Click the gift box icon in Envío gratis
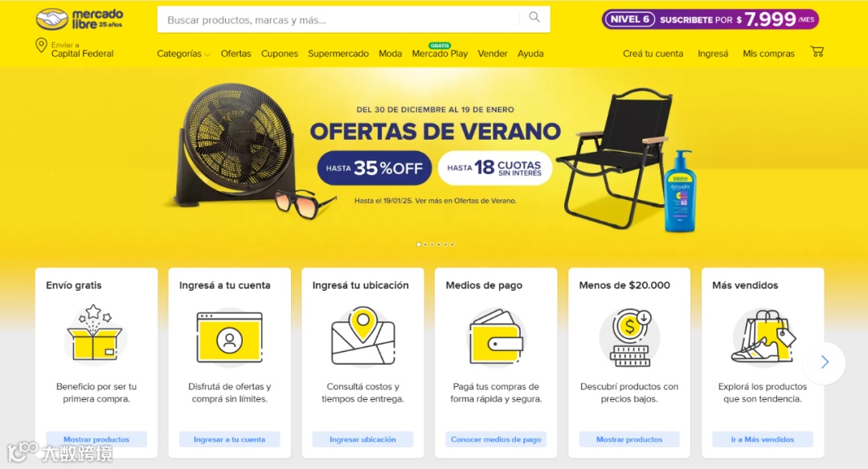The height and width of the screenshot is (469, 868). (x=95, y=333)
